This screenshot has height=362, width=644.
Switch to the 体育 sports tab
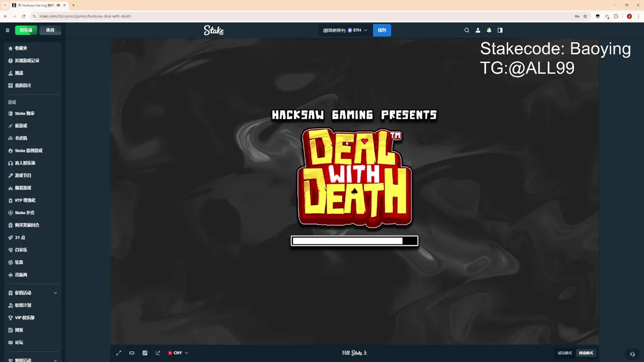(x=50, y=30)
